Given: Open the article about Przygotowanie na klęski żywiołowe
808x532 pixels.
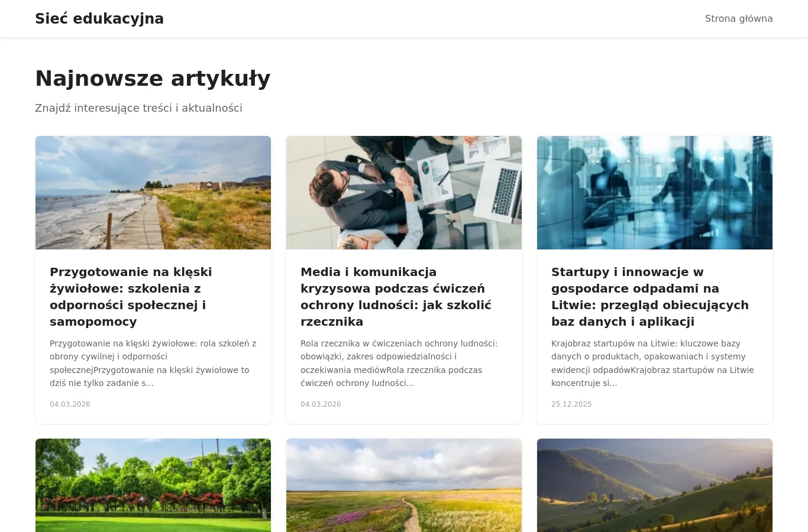Looking at the screenshot, I should (x=131, y=297).
